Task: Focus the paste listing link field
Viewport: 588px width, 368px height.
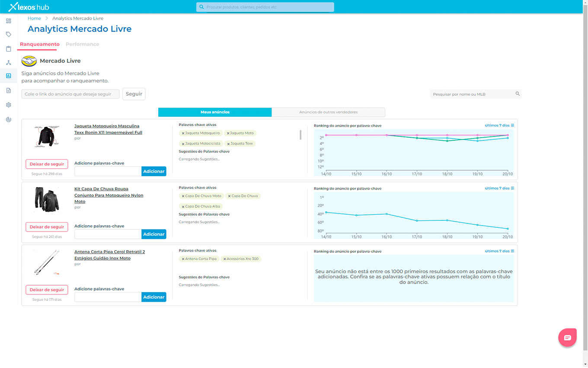Action: 70,94
